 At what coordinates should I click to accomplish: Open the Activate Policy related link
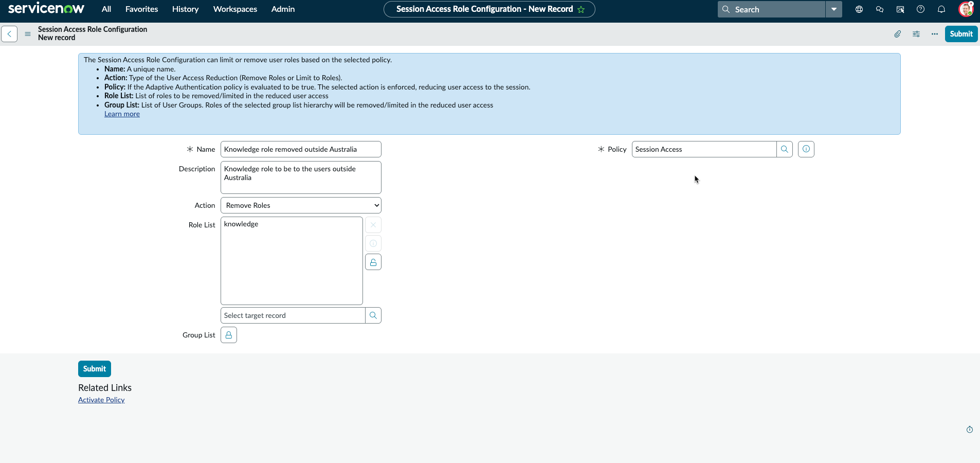click(101, 400)
